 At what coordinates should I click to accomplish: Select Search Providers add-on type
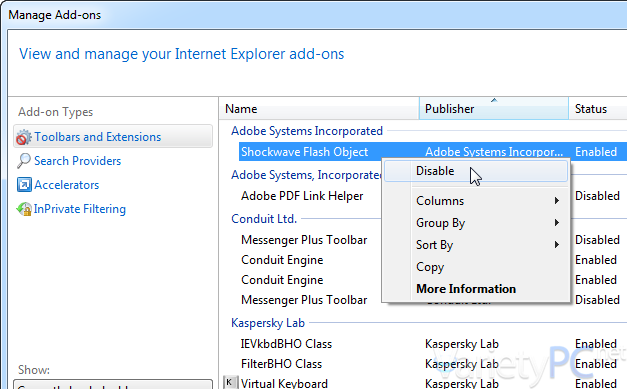pyautogui.click(x=78, y=161)
